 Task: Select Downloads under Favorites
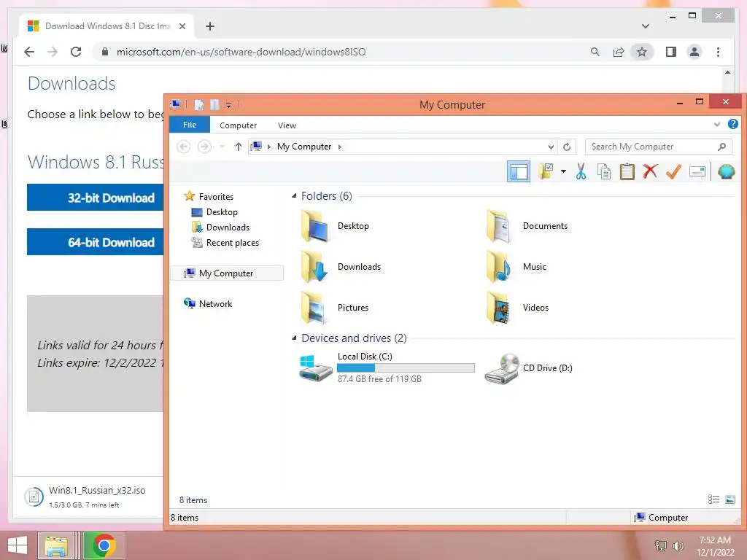click(x=220, y=227)
